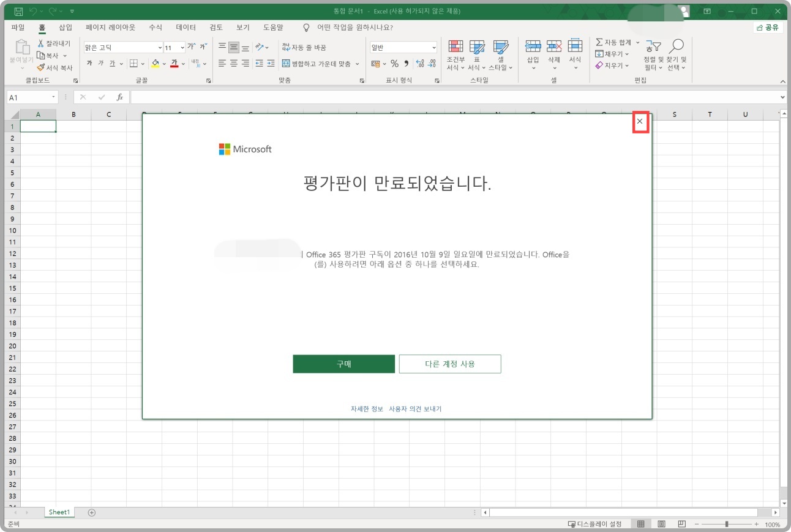791x532 pixels.
Task: Switch to the Data (데이터) tab
Action: tap(186, 28)
